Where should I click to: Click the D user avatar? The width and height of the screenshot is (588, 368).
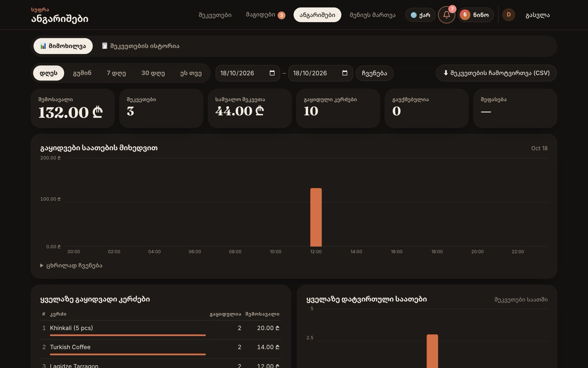509,15
